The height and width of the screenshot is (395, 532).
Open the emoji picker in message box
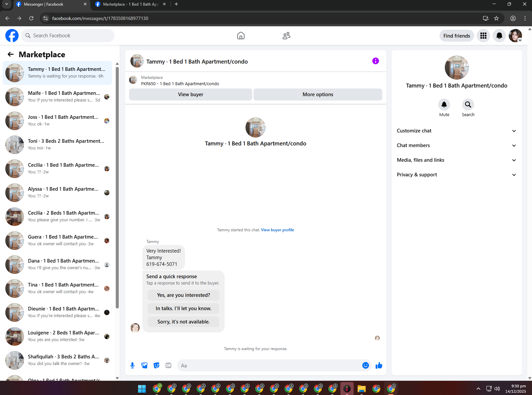click(x=366, y=365)
